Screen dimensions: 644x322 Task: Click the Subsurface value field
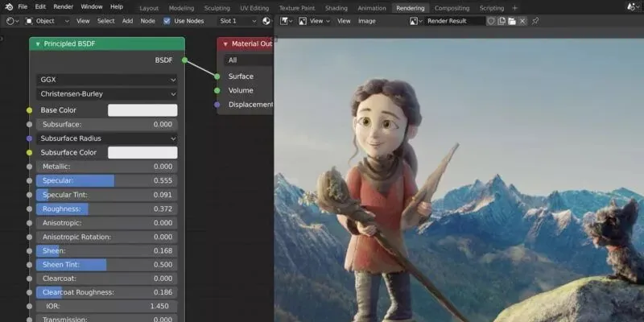click(107, 125)
